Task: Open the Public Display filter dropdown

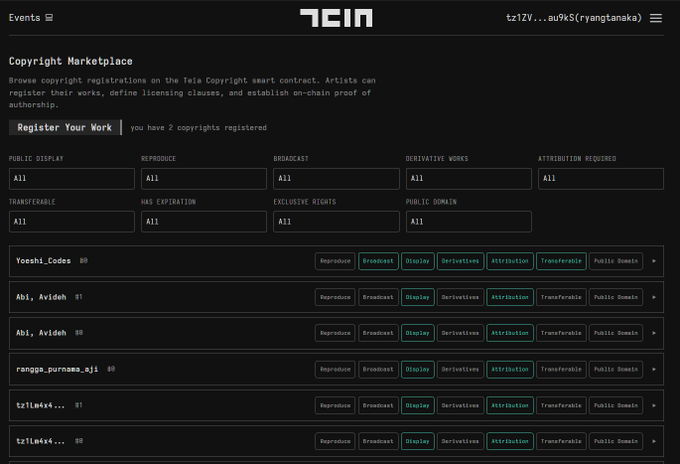Action: tap(72, 179)
